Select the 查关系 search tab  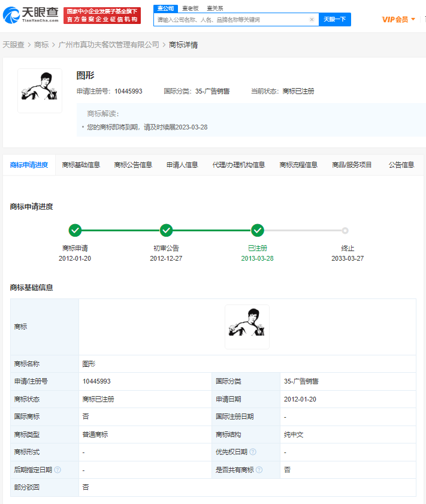(x=215, y=8)
